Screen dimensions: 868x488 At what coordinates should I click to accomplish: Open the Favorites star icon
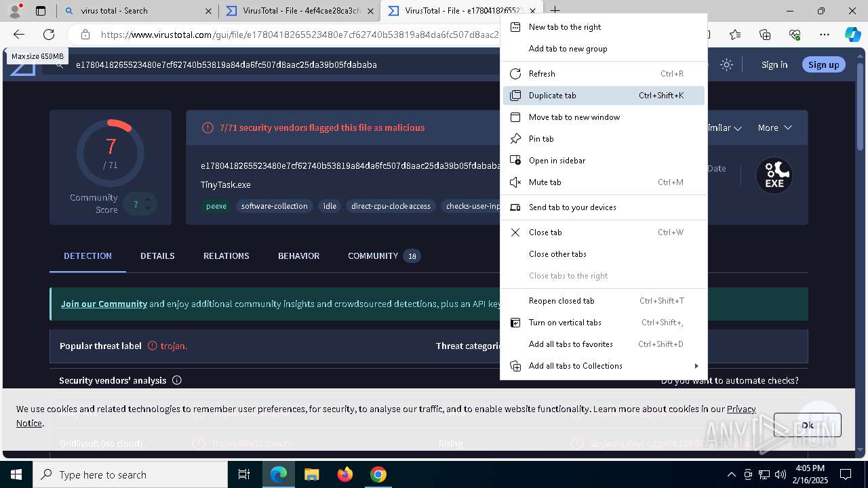coord(735,35)
